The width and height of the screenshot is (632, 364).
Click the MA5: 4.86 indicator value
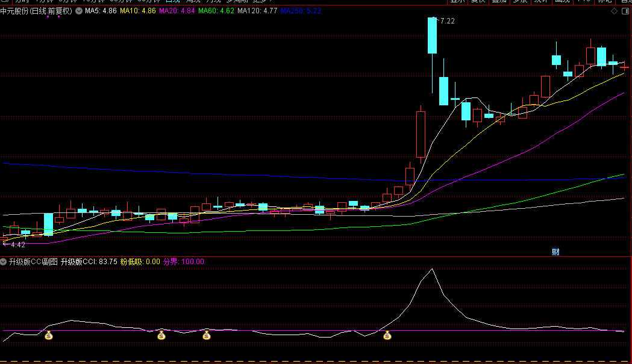coord(101,11)
